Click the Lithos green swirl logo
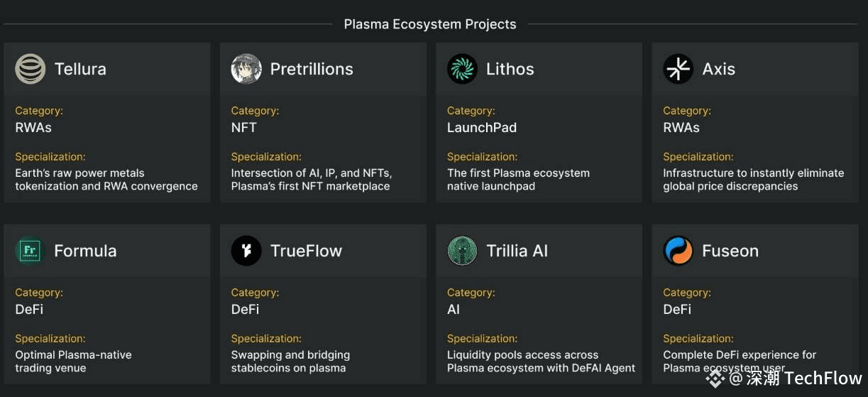Image resolution: width=868 pixels, height=397 pixels. [x=462, y=69]
